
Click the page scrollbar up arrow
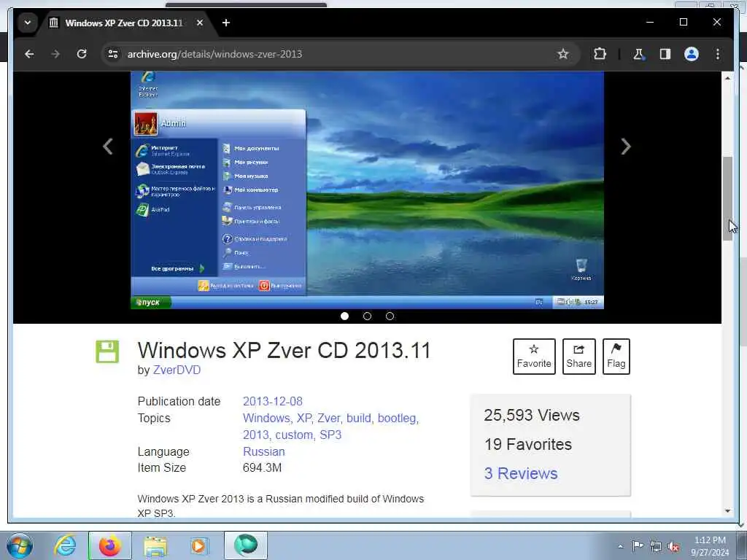pos(727,77)
